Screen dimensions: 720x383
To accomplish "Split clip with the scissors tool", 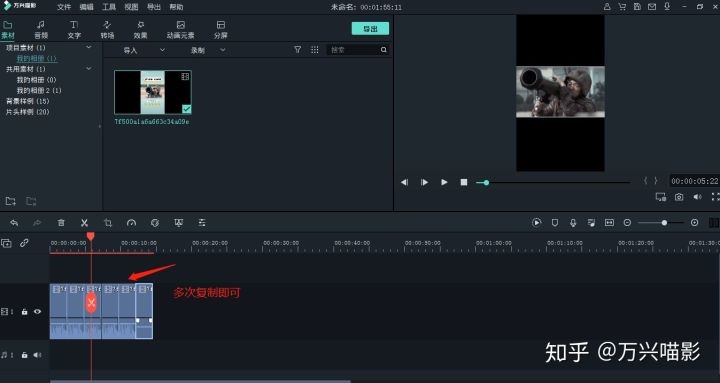I will click(84, 223).
